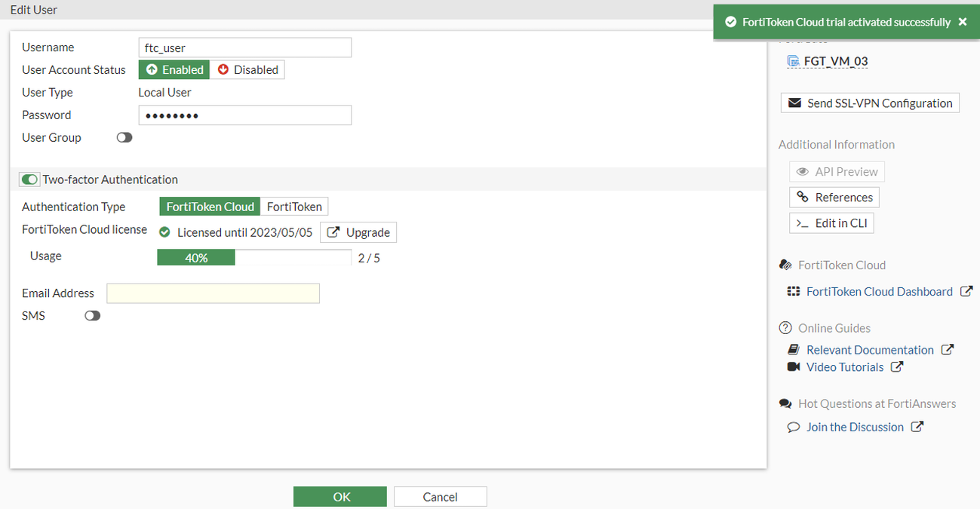Open the Join the Discussion link

pos(855,427)
